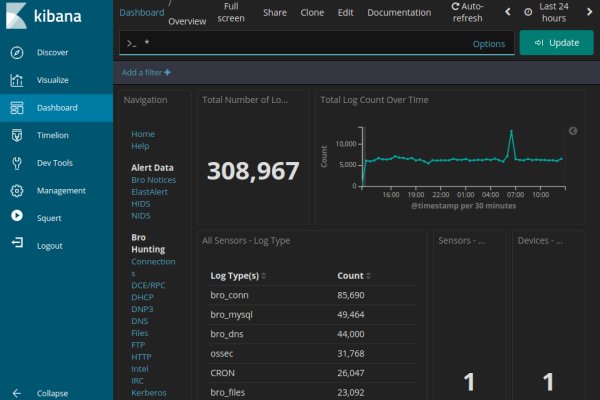Open Squert via play icon
The width and height of the screenshot is (600, 400).
click(17, 216)
